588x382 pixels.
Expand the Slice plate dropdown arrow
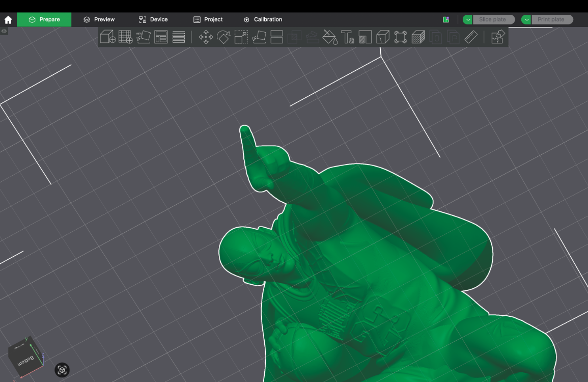tap(468, 19)
